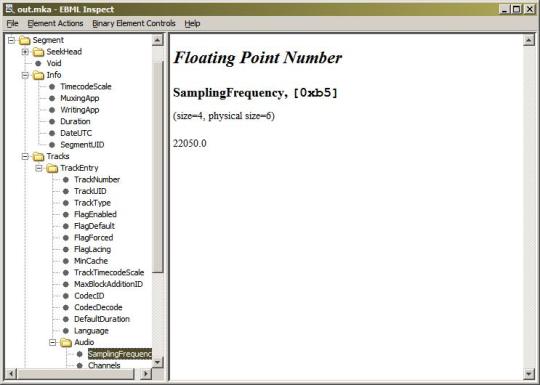
Task: Click tree panel scroll left arrow
Action: click(x=11, y=374)
